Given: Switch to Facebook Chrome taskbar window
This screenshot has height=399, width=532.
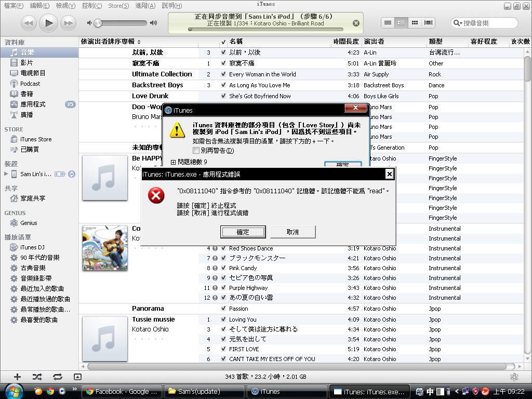Looking at the screenshot, I should [x=122, y=391].
